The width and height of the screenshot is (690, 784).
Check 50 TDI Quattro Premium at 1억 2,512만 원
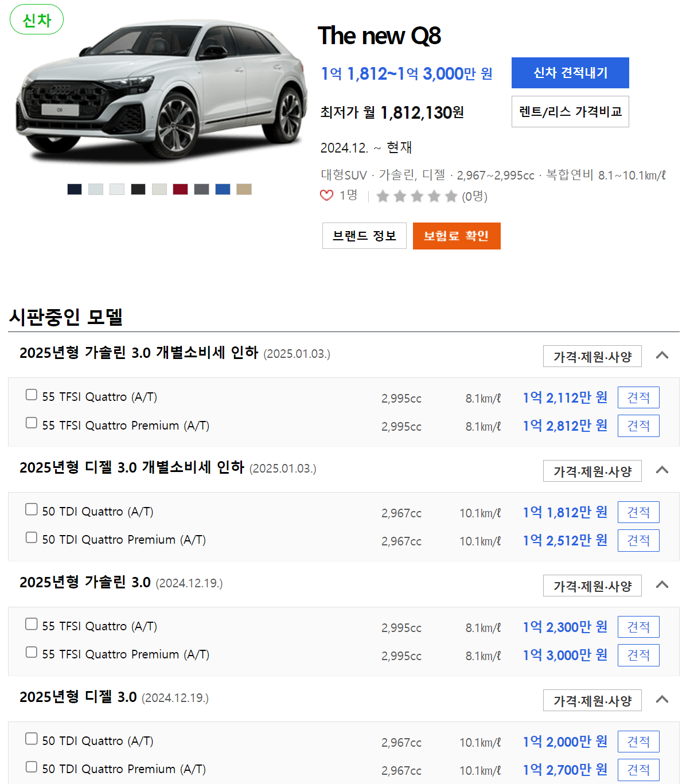tap(32, 537)
